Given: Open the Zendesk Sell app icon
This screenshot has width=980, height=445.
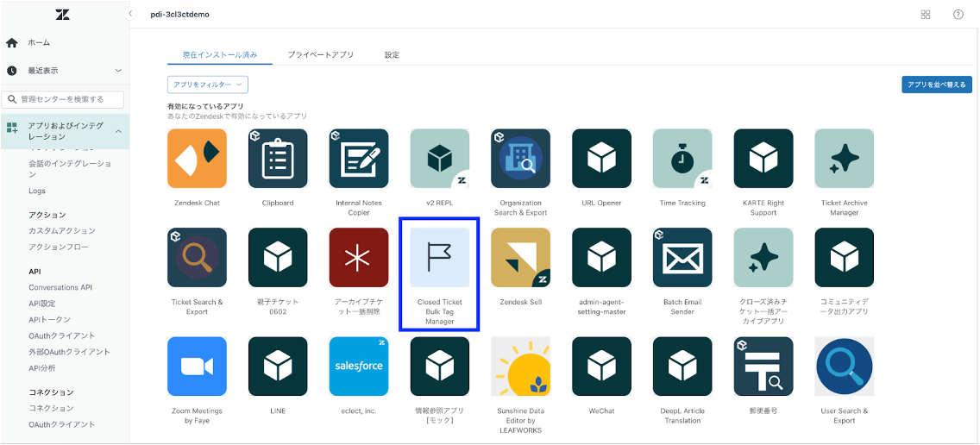Looking at the screenshot, I should [x=520, y=258].
